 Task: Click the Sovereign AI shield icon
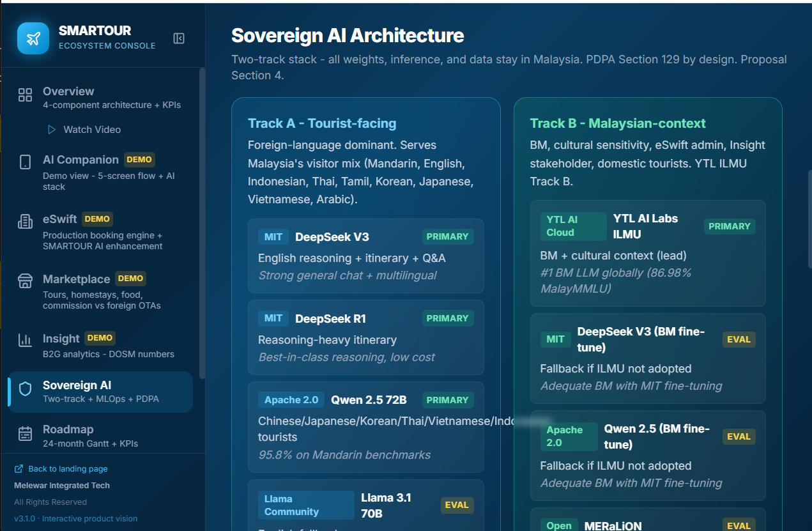point(25,389)
